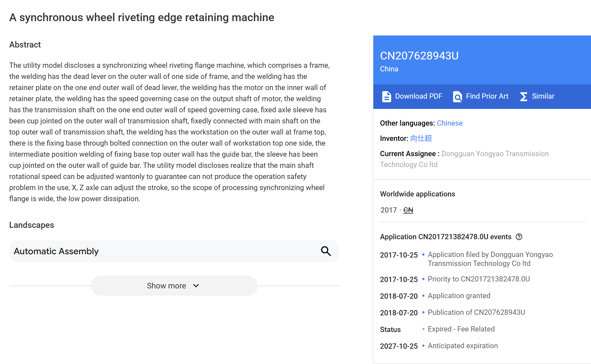
Task: Click the Application CN201721382478.0U events heading
Action: [446, 237]
